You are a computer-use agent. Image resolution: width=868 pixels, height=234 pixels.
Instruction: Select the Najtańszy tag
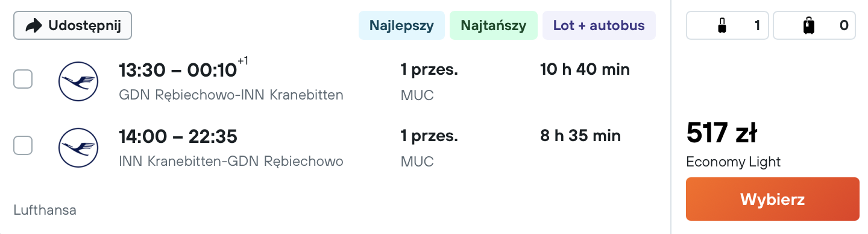pos(493,26)
